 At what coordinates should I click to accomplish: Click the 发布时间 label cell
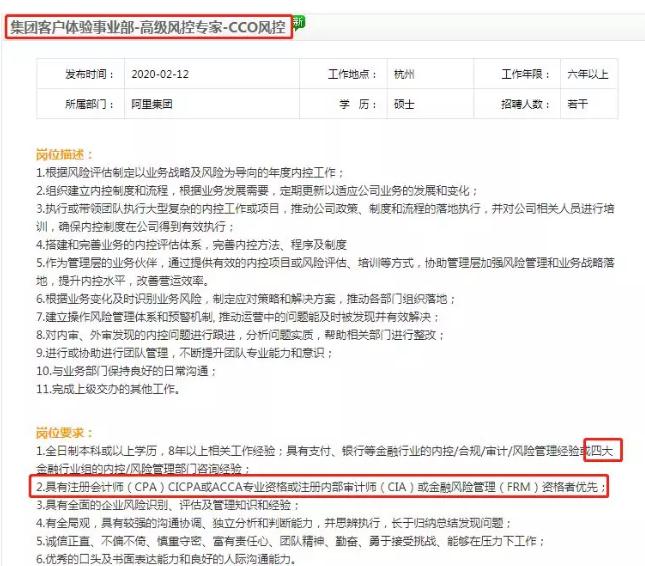point(84,74)
